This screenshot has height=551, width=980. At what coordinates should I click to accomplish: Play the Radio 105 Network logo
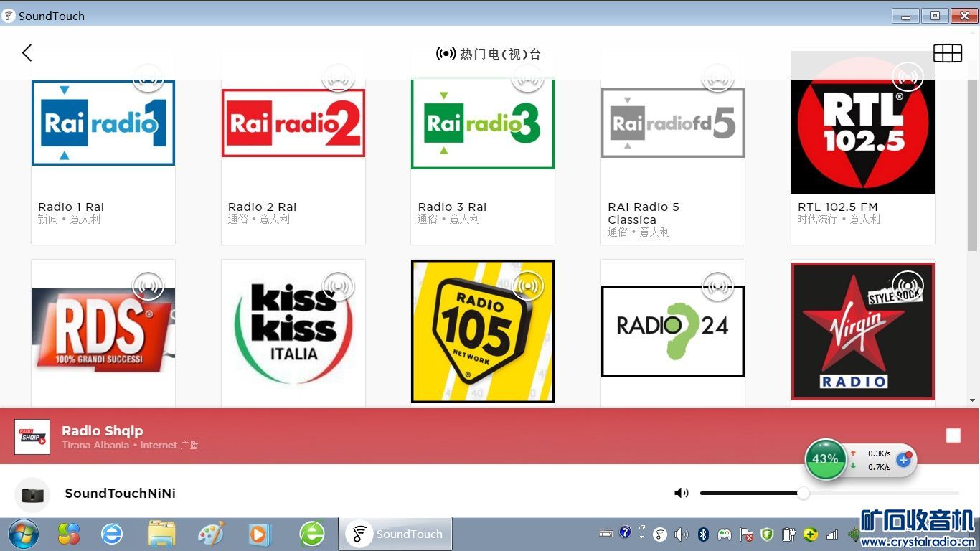(x=483, y=331)
